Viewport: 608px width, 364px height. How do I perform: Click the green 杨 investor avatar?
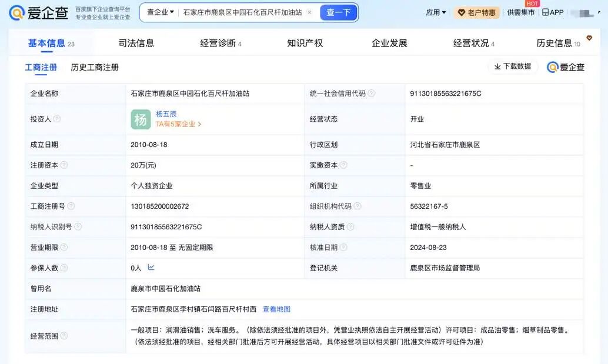point(141,119)
